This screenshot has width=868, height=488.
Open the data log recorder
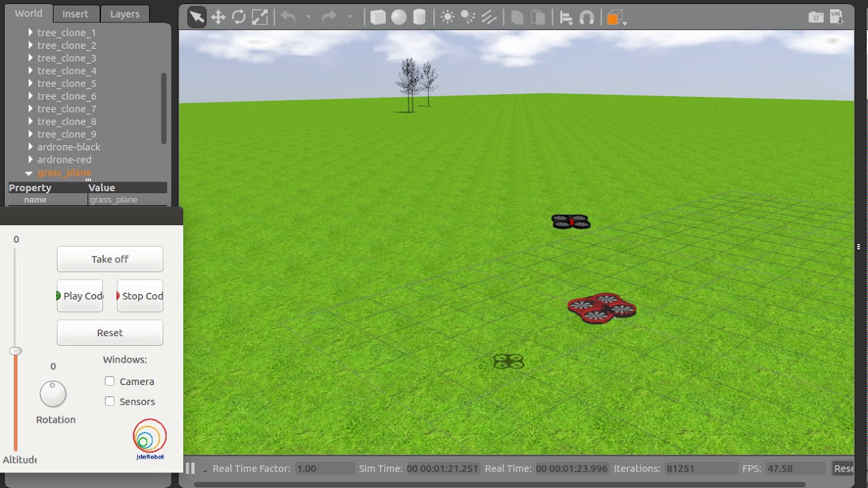(x=836, y=17)
